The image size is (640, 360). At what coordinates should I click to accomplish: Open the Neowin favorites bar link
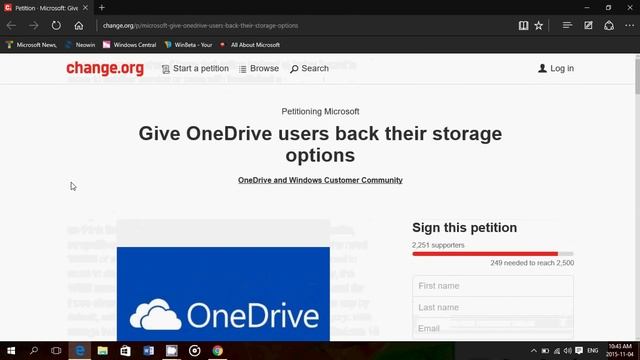coord(80,45)
